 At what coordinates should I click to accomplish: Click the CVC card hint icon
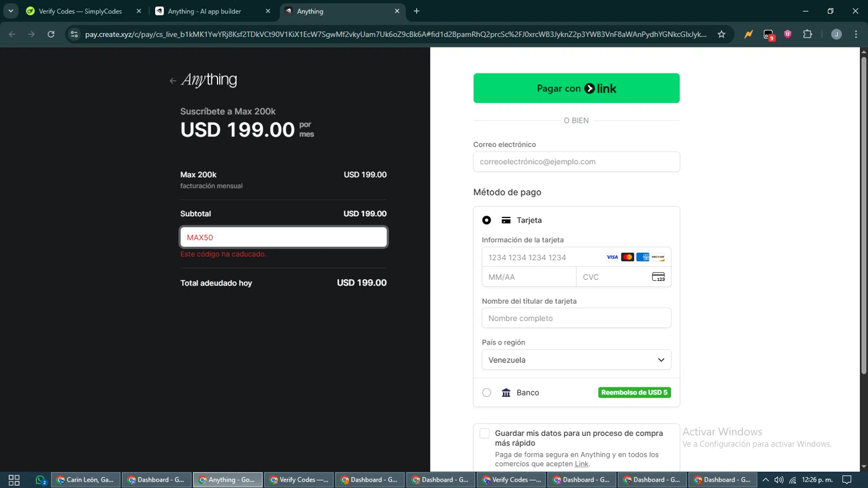click(659, 277)
